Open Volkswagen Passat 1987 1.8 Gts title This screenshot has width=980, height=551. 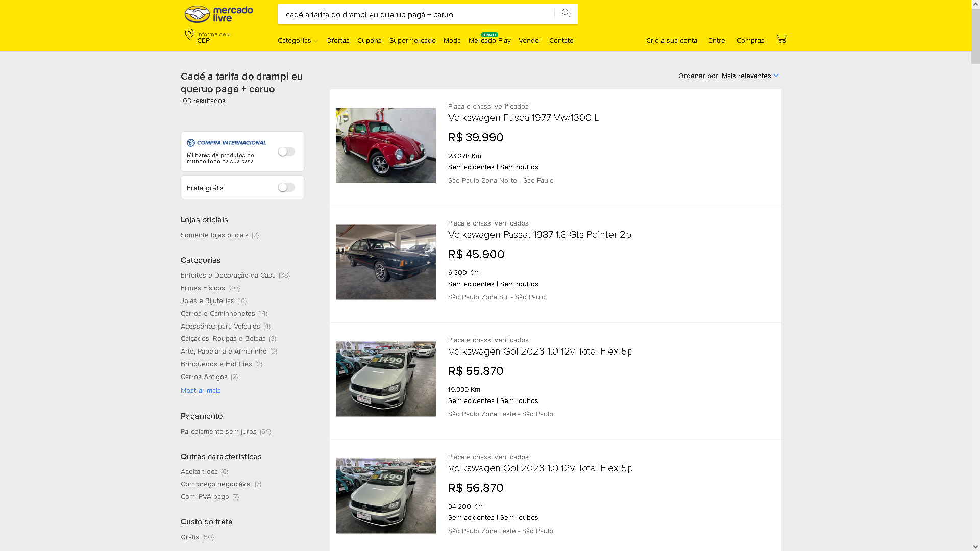(540, 234)
